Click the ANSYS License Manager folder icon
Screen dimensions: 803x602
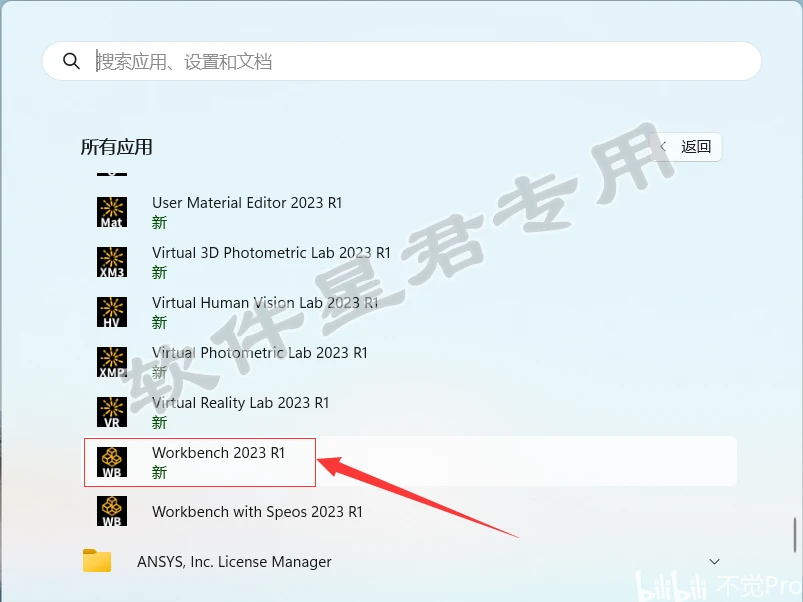(x=97, y=561)
